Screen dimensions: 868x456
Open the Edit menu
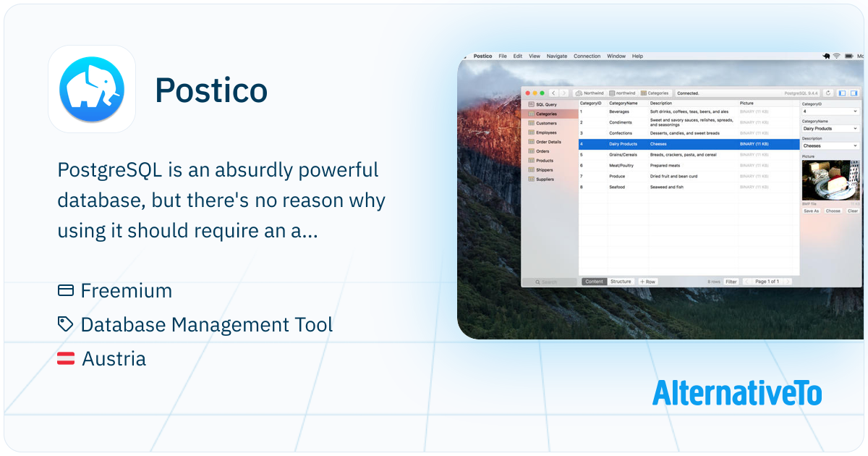click(518, 56)
